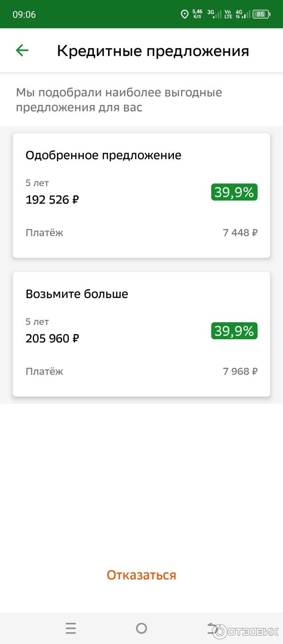Viewport: 283px width, 644px height.
Task: Open Android recent apps menu icon
Action: 71,628
